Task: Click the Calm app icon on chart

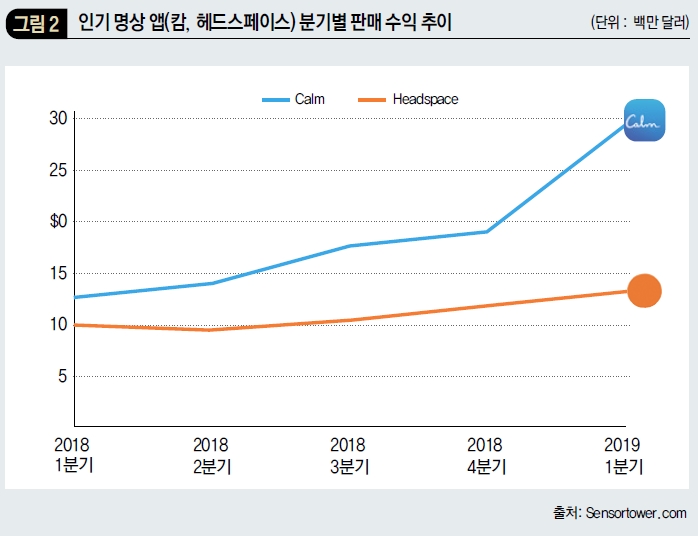Action: click(x=644, y=120)
